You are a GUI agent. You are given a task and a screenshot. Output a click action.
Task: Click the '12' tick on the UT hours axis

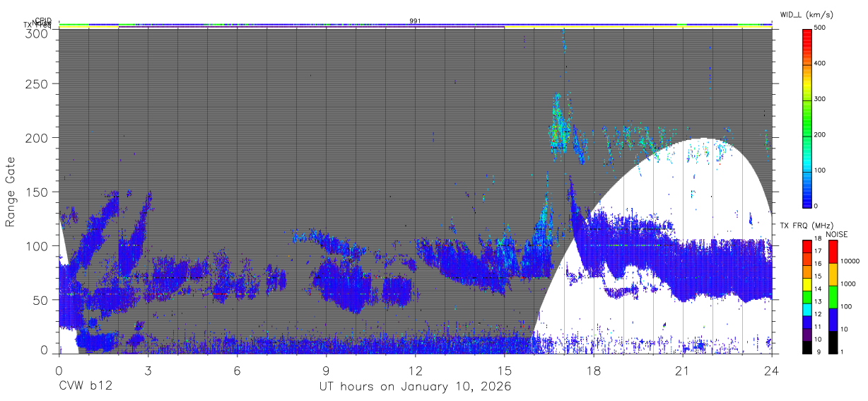click(x=415, y=370)
